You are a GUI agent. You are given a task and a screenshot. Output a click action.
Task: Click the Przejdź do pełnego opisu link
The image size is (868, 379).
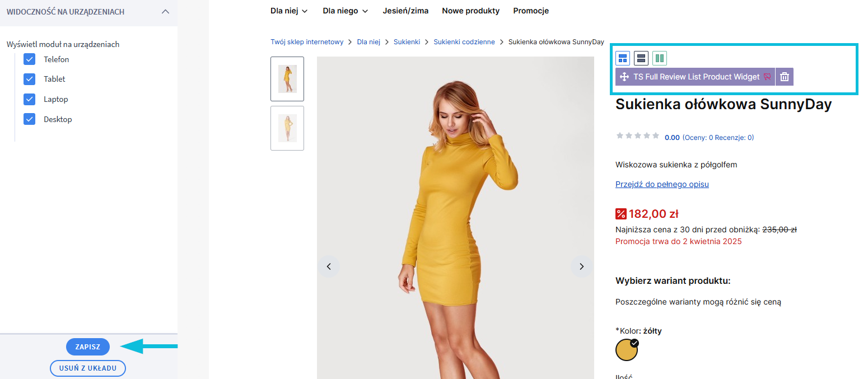coord(662,184)
